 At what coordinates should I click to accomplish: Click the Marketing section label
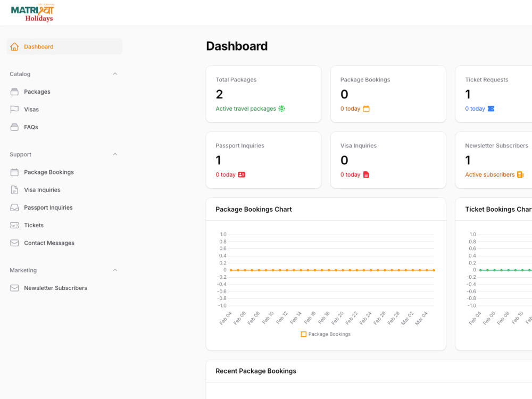(23, 270)
